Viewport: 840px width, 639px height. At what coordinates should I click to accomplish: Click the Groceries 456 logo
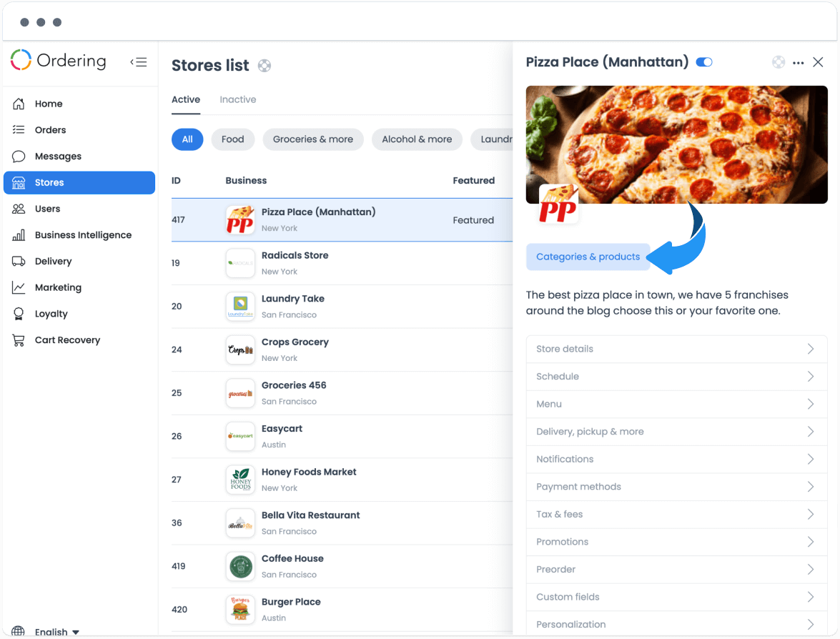click(x=240, y=394)
